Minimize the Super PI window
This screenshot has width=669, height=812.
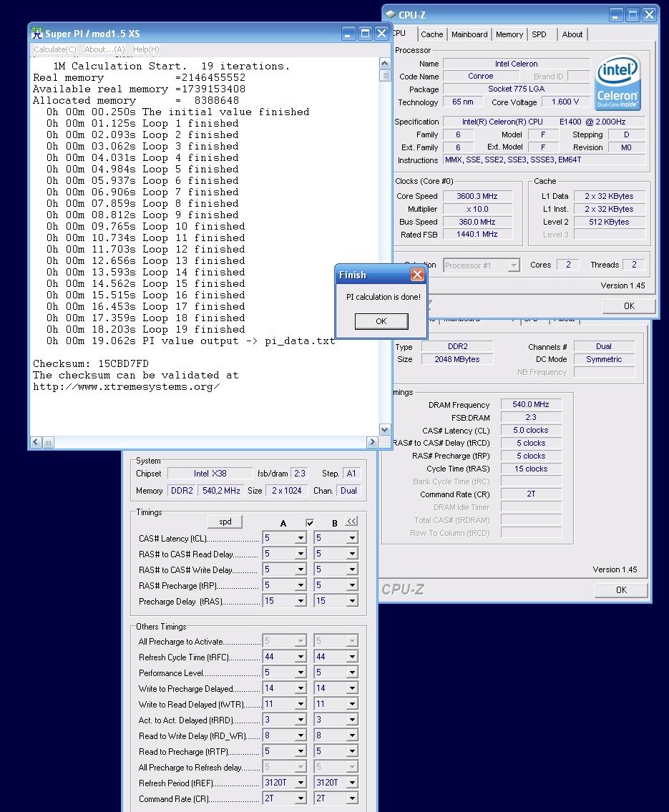(348, 34)
